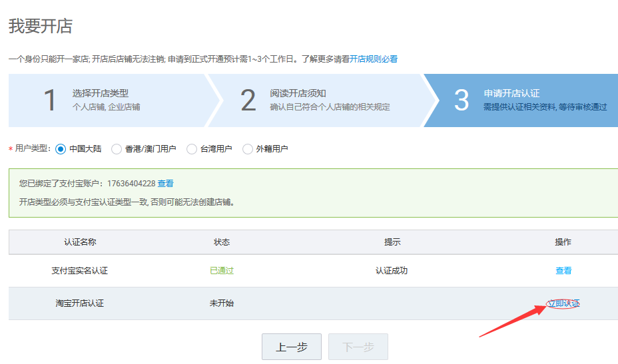
Task: Click the 提示 column header
Action: coord(392,242)
